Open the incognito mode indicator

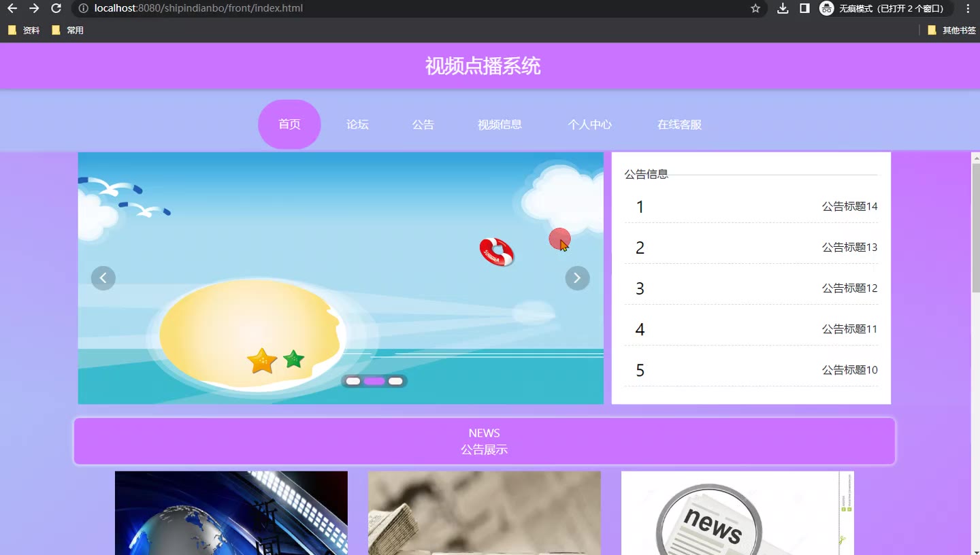885,8
